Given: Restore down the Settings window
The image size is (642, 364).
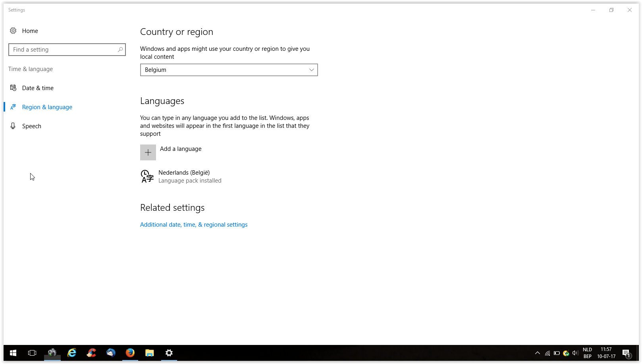Looking at the screenshot, I should click(611, 10).
